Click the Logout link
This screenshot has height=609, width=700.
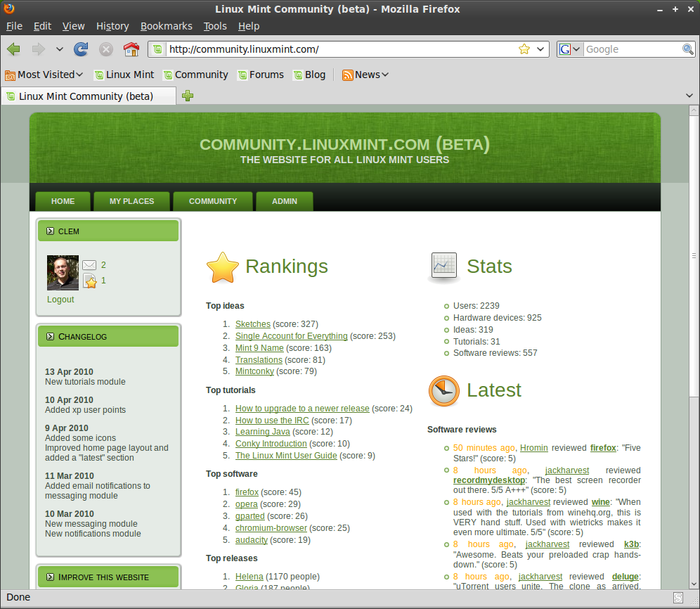[x=60, y=300]
